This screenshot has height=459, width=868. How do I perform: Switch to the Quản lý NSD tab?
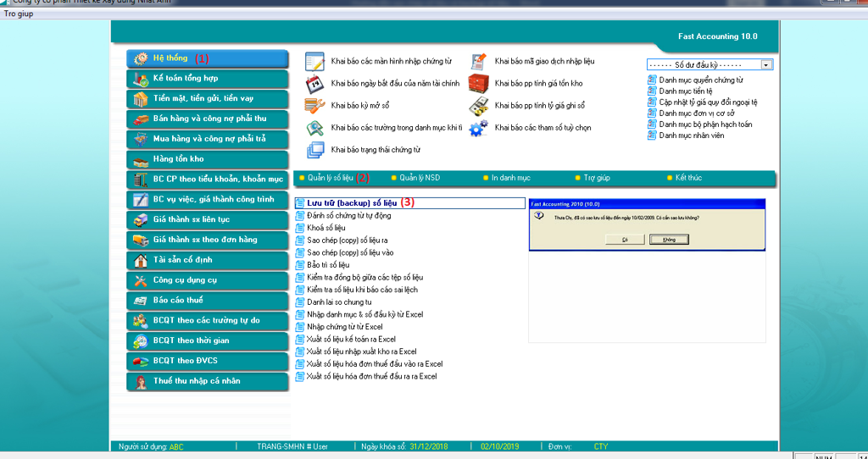click(420, 178)
